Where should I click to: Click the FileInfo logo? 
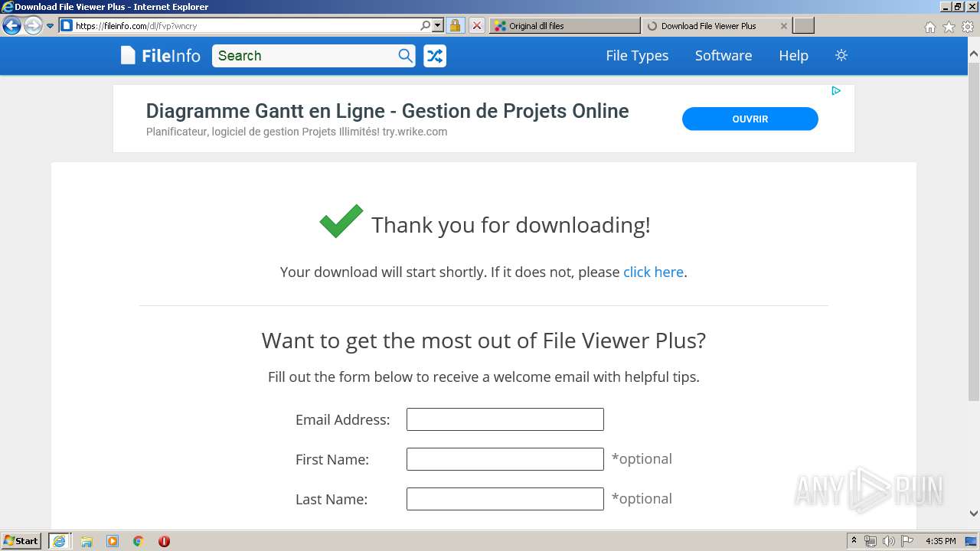coord(160,55)
